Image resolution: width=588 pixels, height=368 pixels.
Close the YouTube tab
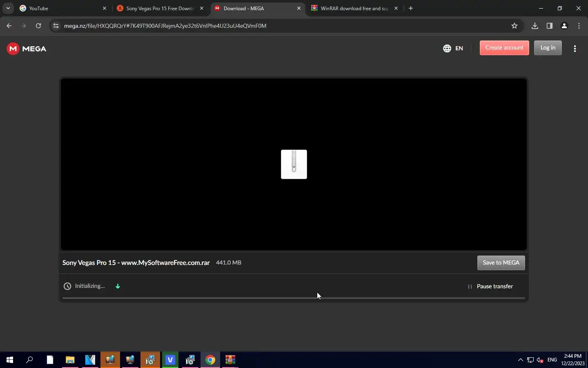105,8
